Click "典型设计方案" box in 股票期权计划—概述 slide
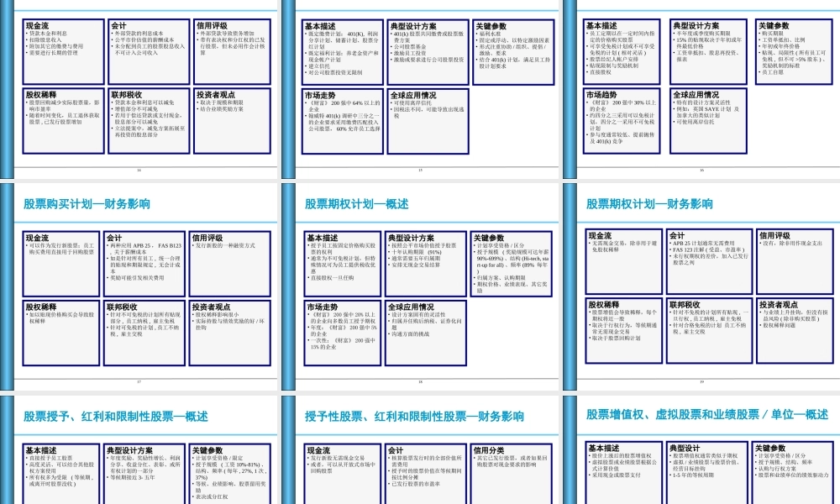Image resolution: width=840 pixels, height=504 pixels. (426, 264)
